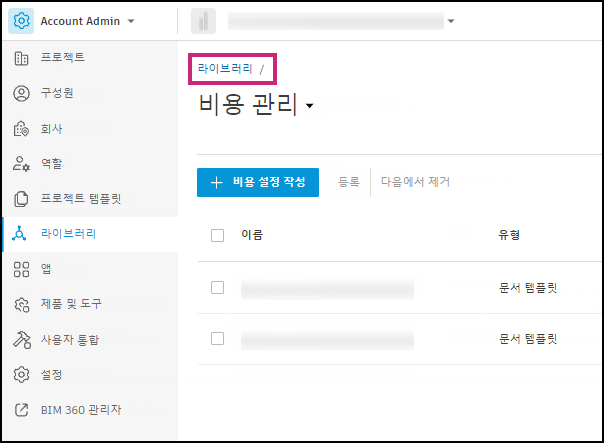Screen dimensions: 604x443
Task: Click the 프로젝트 템플릿 copy icon
Action: pyautogui.click(x=21, y=199)
